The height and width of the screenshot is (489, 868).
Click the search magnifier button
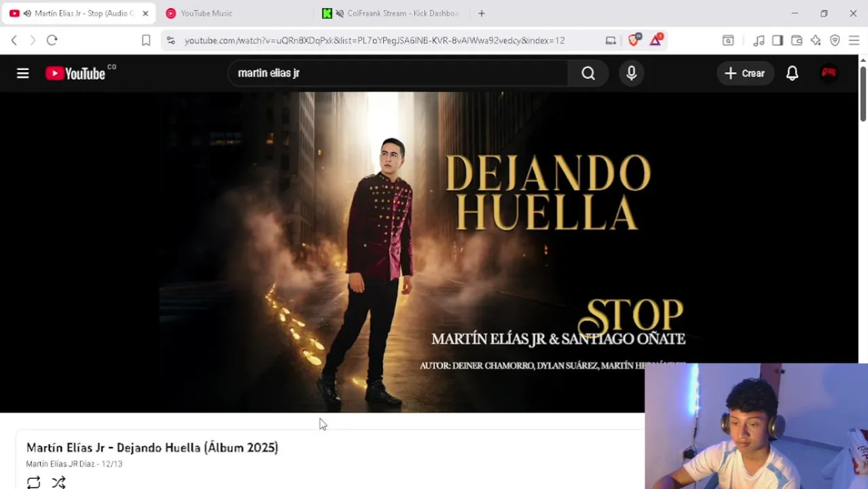pyautogui.click(x=588, y=73)
